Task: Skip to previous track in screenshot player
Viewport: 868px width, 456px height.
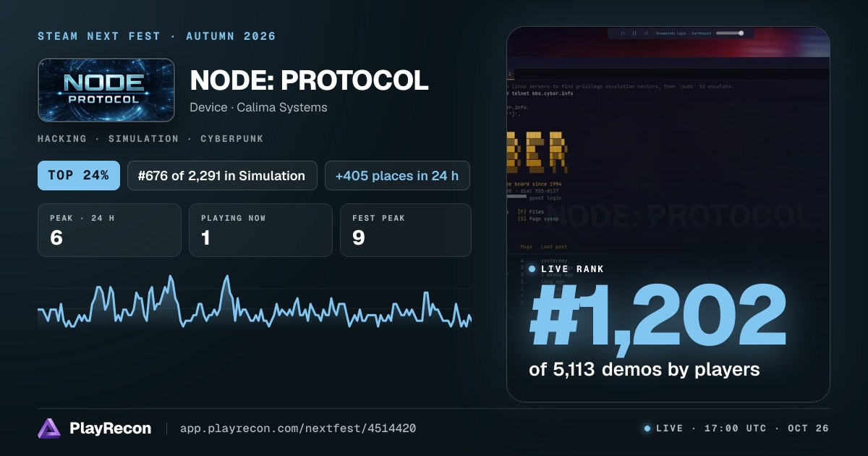Action: tap(623, 33)
